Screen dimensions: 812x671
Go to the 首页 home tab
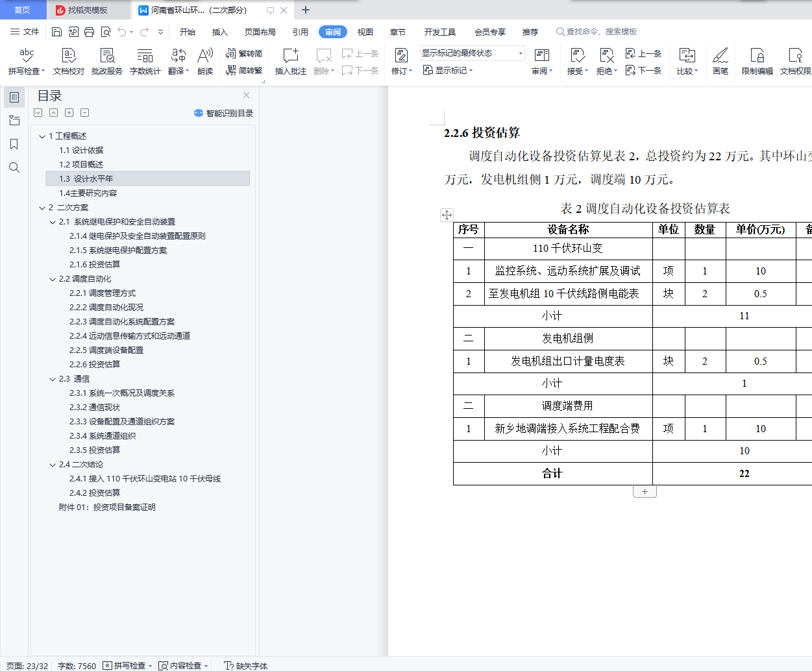coord(22,10)
